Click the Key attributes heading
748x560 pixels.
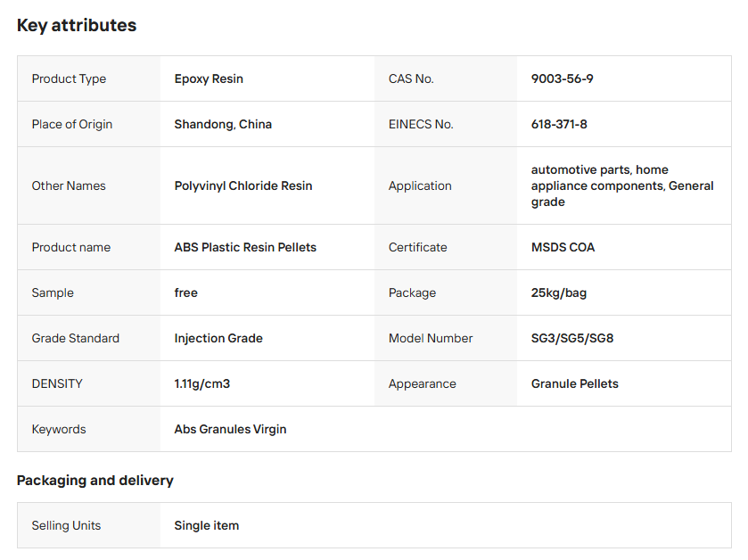77,25
